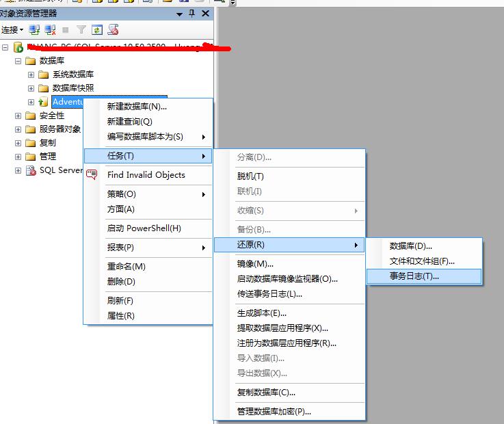Click the 系统数据库 folder icon

[x=43, y=75]
